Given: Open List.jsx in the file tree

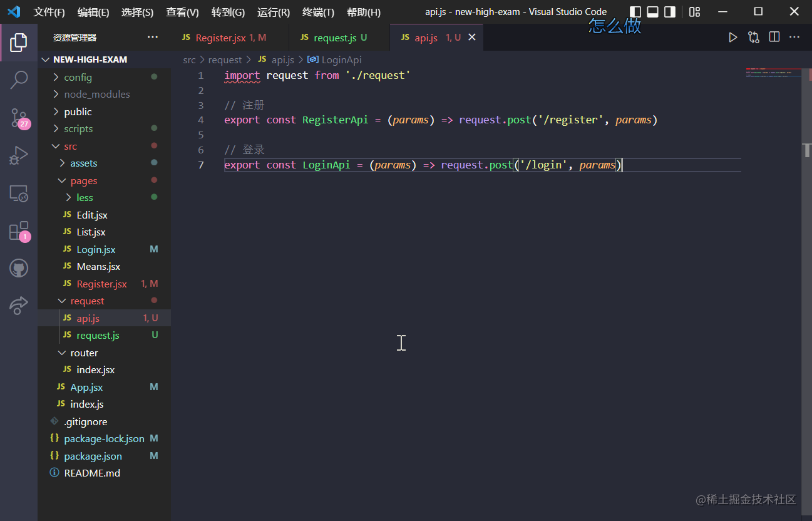Looking at the screenshot, I should click(x=91, y=232).
